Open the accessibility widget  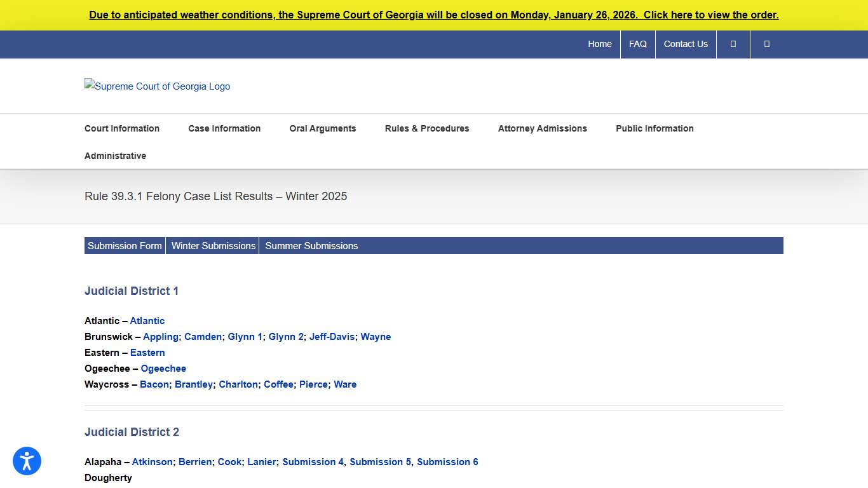tap(27, 461)
